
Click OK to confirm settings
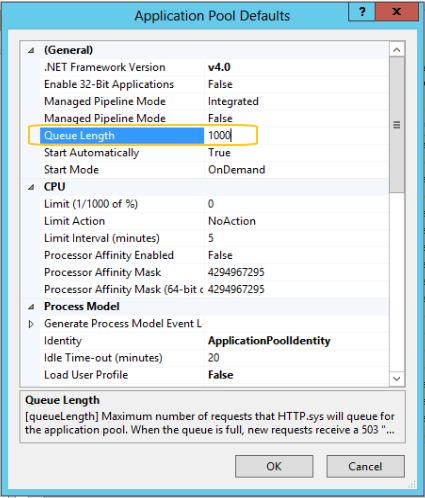click(x=274, y=466)
